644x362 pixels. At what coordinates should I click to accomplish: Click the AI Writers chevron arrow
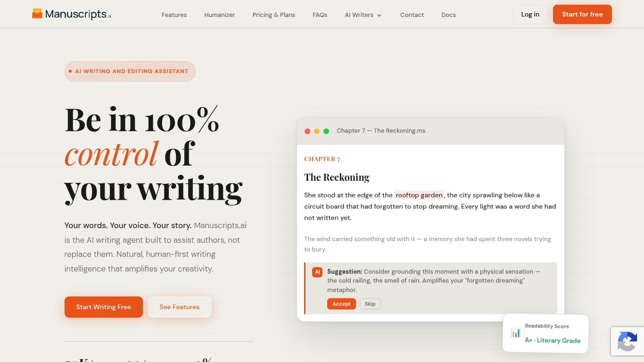380,15
